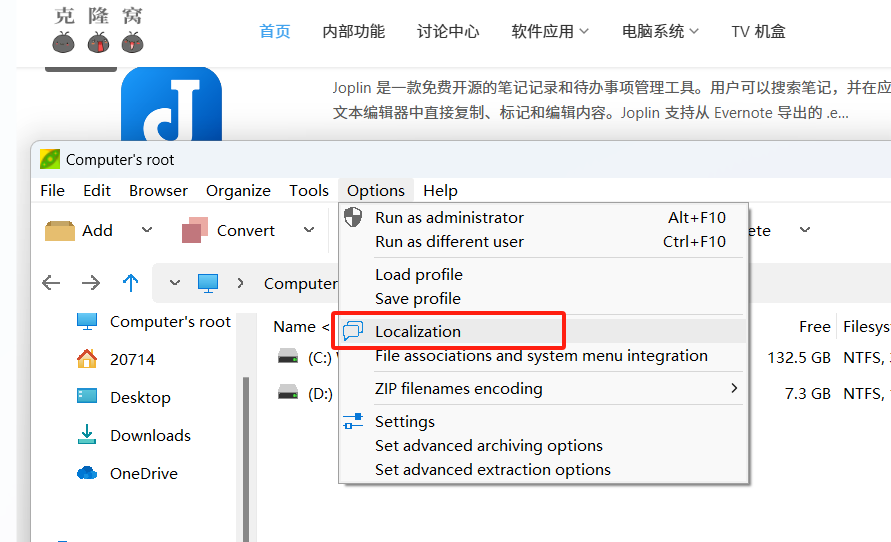Open File associations and system menu integration
The image size is (891, 542).
coord(543,356)
